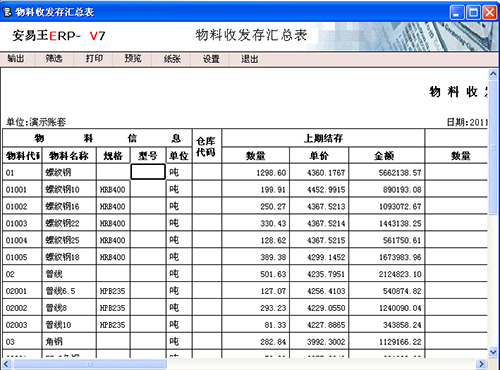Click the material name 角钢

coord(54,342)
